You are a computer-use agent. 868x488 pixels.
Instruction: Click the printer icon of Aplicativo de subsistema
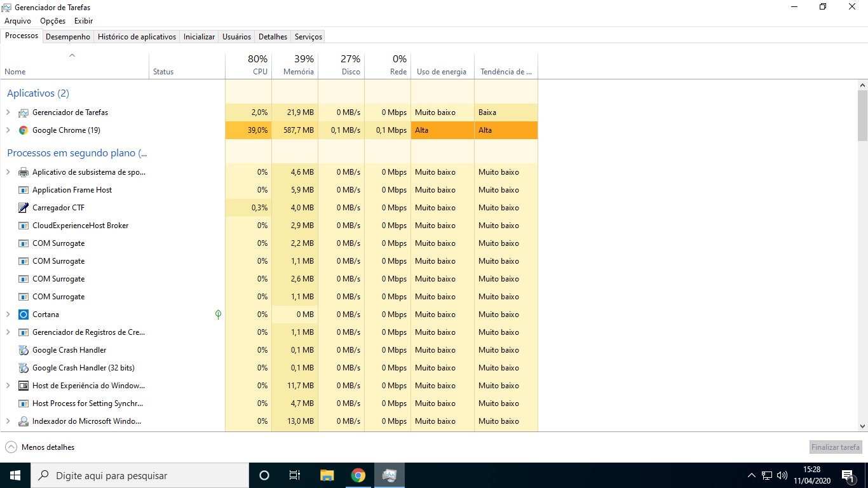(24, 172)
